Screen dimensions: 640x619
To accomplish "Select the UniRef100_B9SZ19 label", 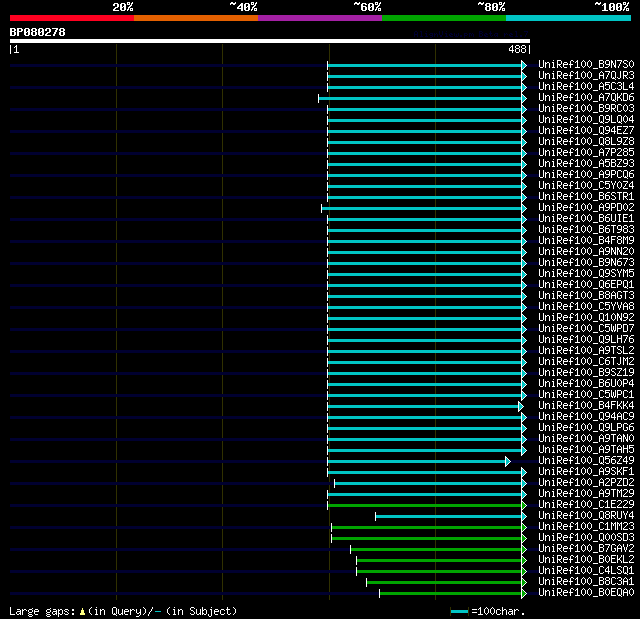I will click(586, 373).
